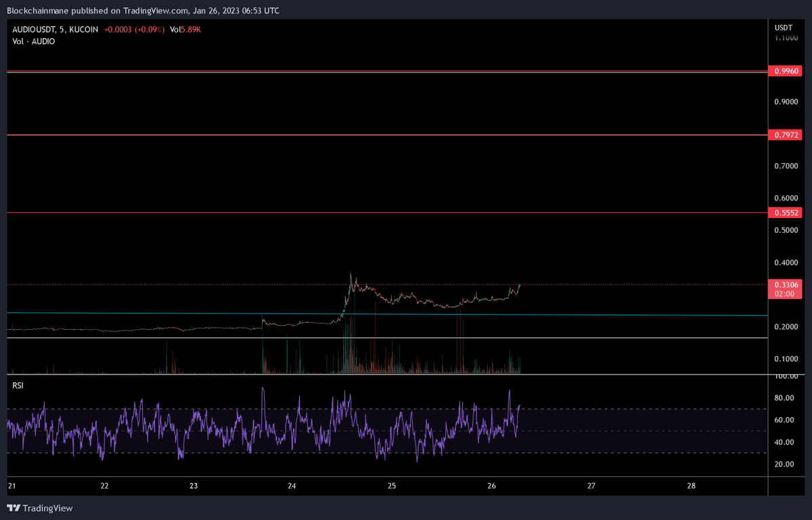The height and width of the screenshot is (520, 812).
Task: Click date 23 on time axis
Action: point(194,486)
